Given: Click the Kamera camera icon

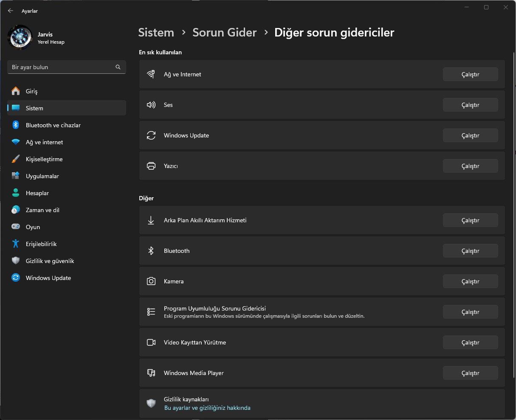Looking at the screenshot, I should [151, 281].
